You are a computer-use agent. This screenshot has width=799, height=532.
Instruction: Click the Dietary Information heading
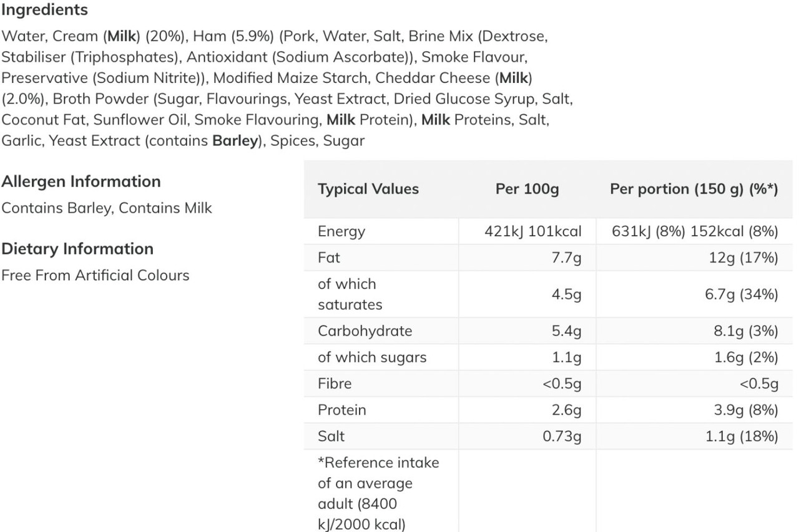tap(77, 249)
